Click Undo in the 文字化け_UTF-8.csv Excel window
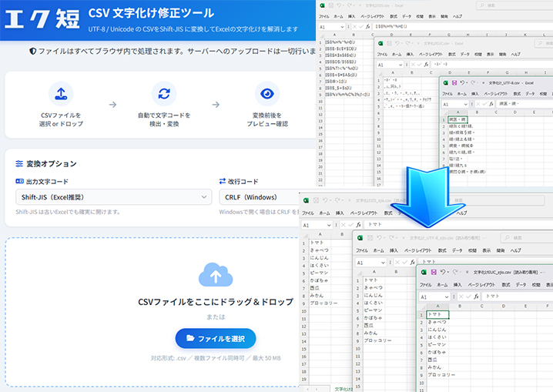553x392 pixels. (x=463, y=83)
